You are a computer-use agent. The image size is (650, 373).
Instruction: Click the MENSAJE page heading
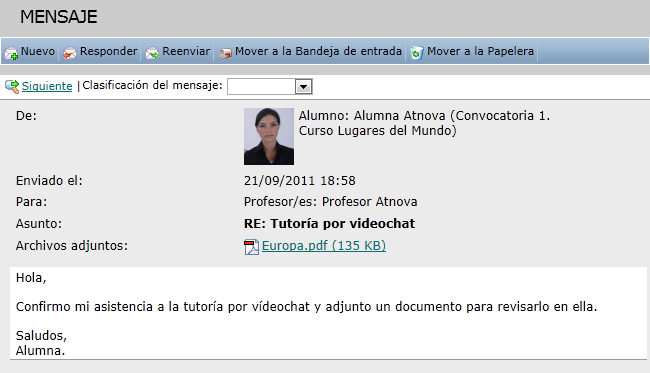pos(58,17)
